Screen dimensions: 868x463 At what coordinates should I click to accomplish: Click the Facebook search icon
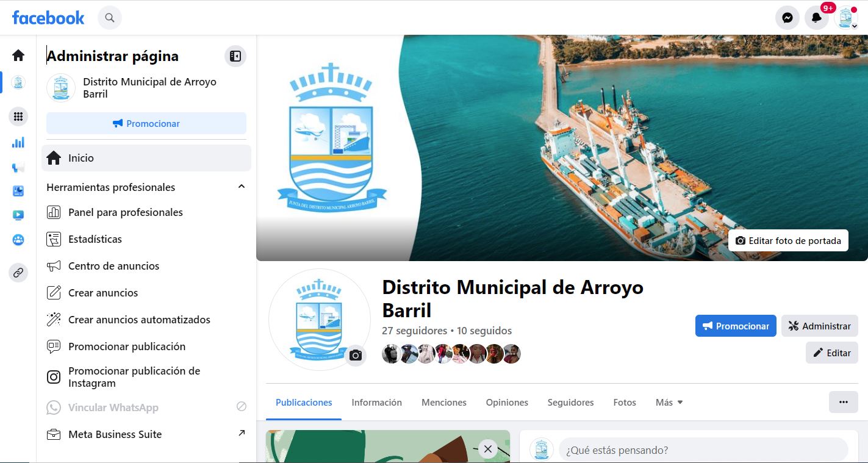(x=110, y=18)
